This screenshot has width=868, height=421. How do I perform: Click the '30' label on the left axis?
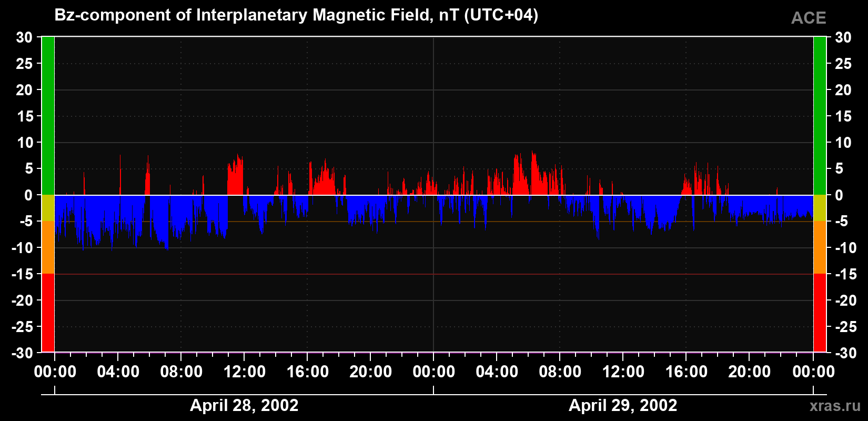24,37
